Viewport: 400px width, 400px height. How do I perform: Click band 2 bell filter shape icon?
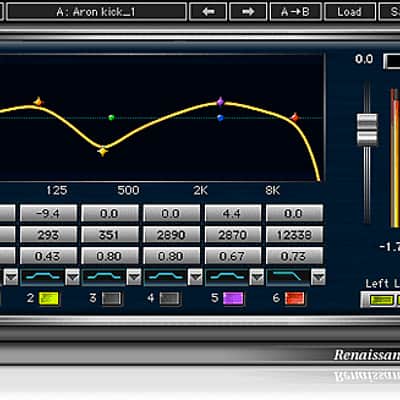(42, 277)
